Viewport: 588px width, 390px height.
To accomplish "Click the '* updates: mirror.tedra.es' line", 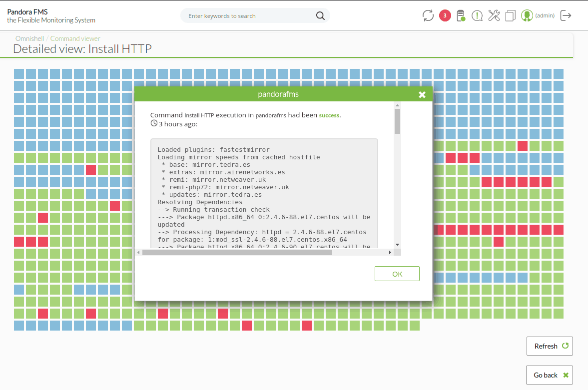I will pos(211,195).
